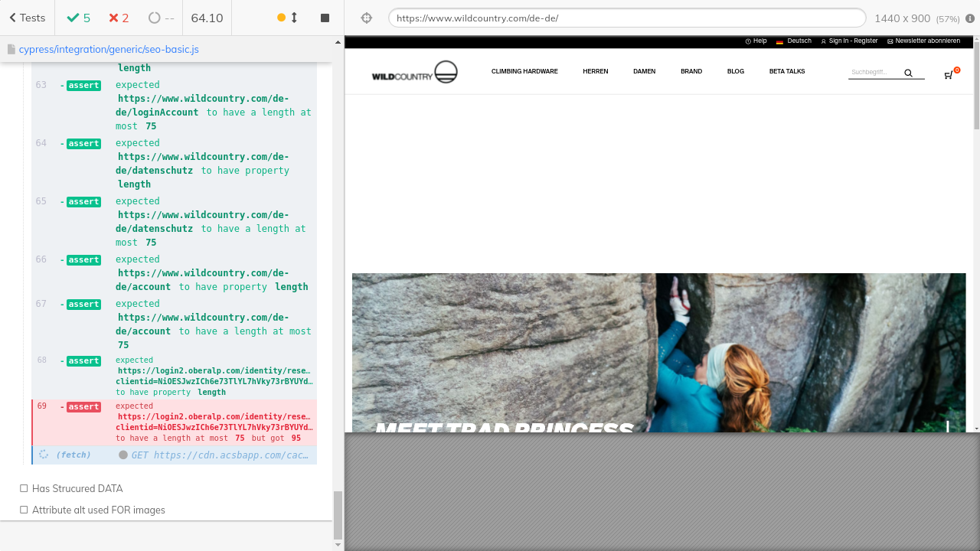Expand the Herren navigation menu
This screenshot has height=551, width=980.
[595, 71]
